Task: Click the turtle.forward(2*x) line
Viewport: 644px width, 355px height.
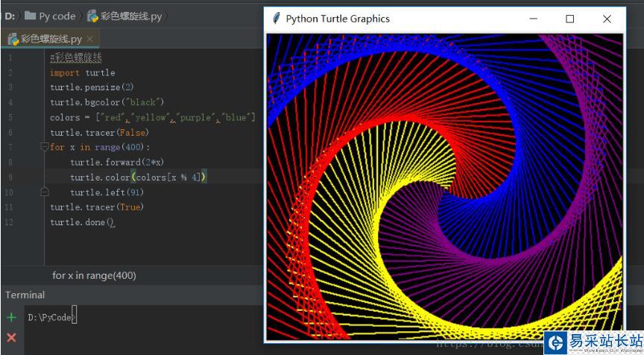Action: click(117, 162)
